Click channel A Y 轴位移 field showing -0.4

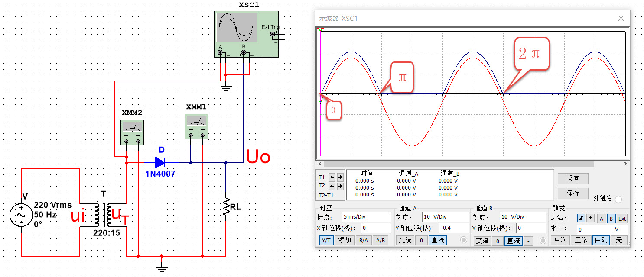point(454,228)
